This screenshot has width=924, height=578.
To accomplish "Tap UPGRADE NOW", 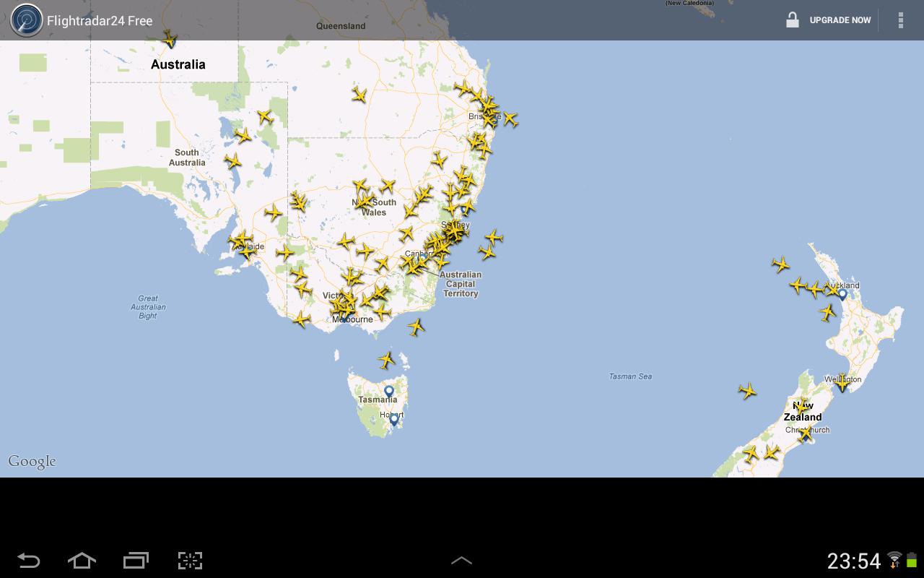I will (840, 20).
